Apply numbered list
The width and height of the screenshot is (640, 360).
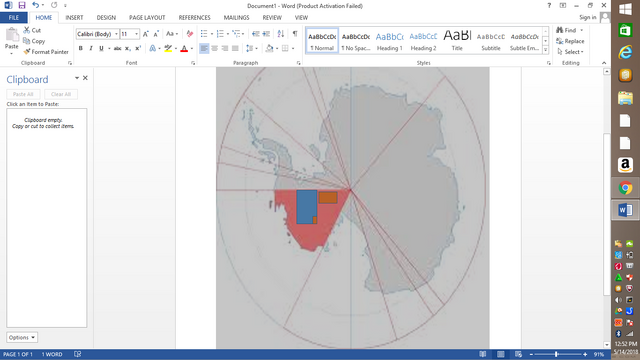[220, 34]
